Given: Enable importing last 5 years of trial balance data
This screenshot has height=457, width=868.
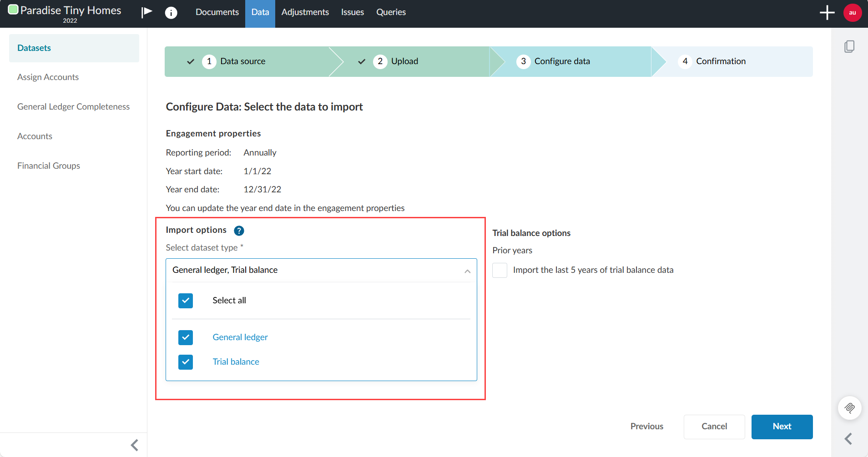Looking at the screenshot, I should point(499,270).
